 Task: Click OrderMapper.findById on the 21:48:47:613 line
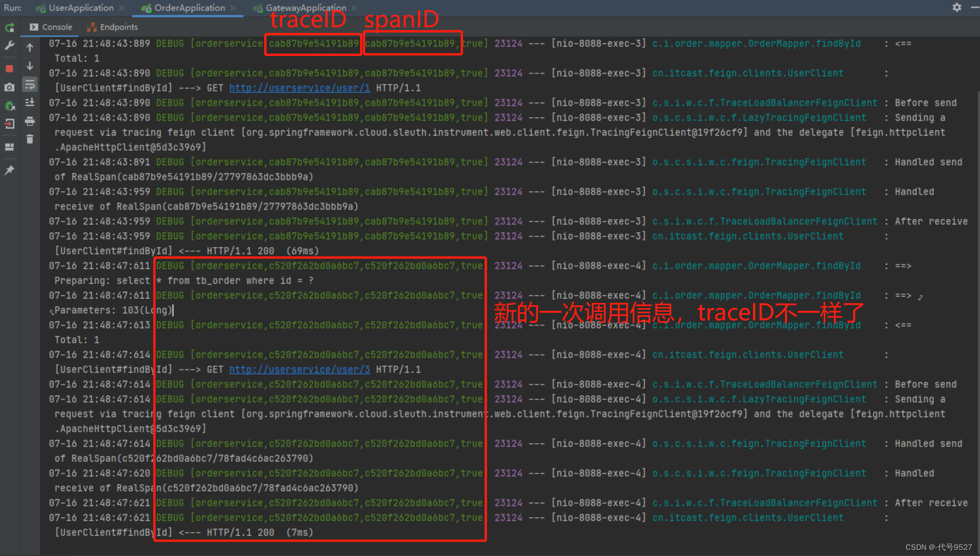(x=756, y=325)
